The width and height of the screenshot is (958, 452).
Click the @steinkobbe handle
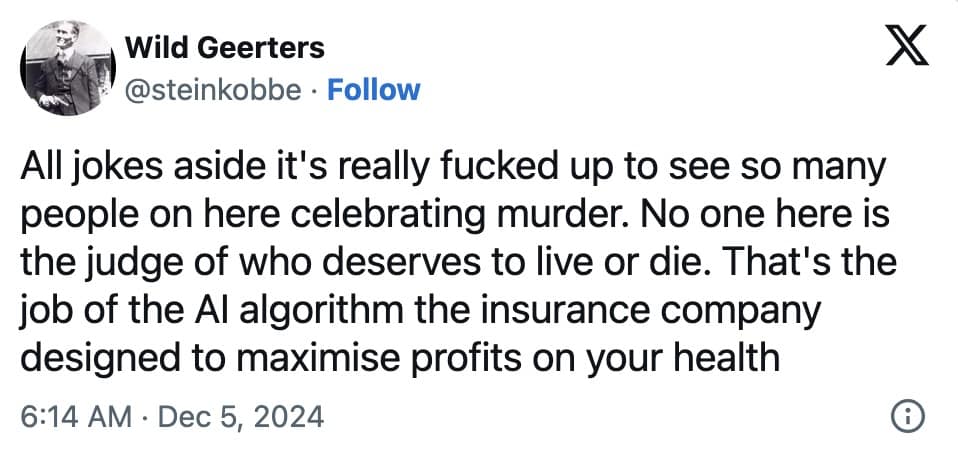[x=211, y=90]
